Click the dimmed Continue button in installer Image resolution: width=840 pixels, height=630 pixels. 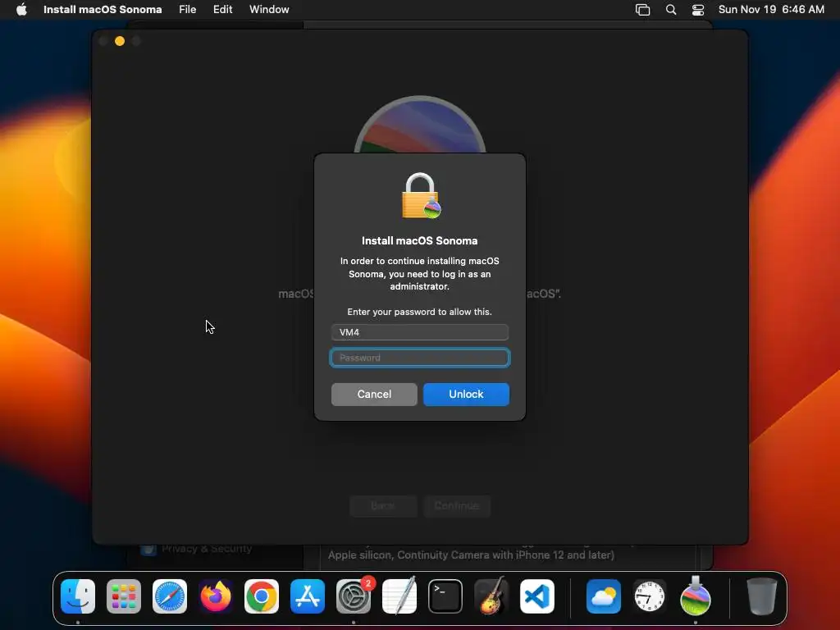pyautogui.click(x=456, y=505)
